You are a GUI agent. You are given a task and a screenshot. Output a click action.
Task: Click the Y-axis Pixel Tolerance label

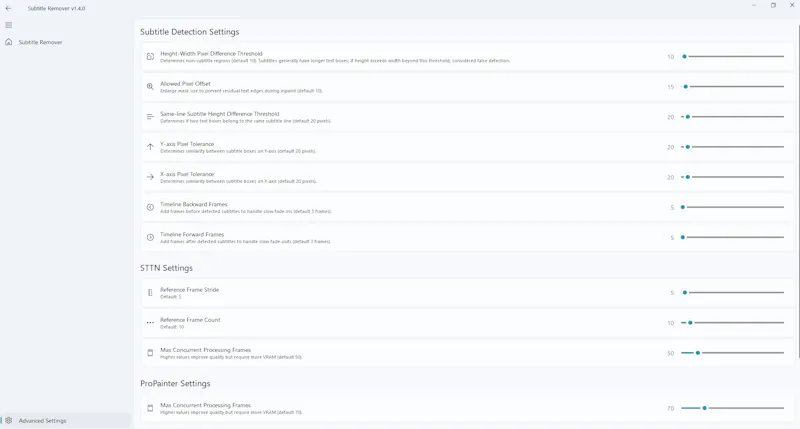(187, 144)
